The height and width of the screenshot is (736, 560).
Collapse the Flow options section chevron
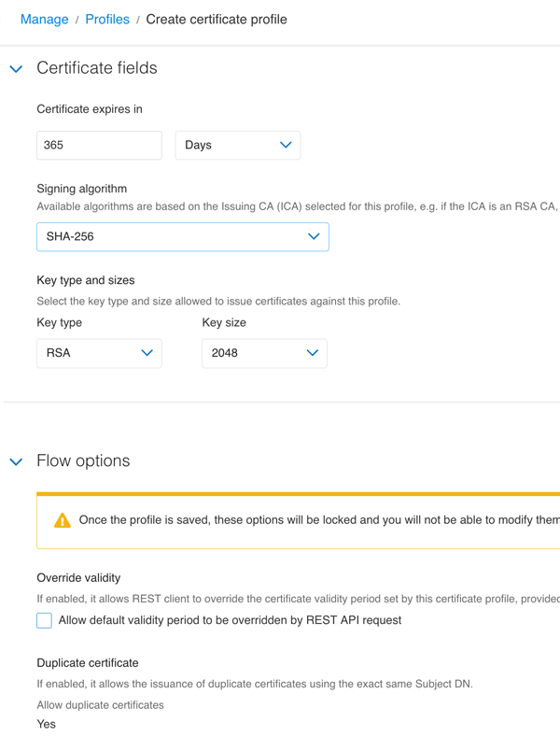(x=17, y=462)
